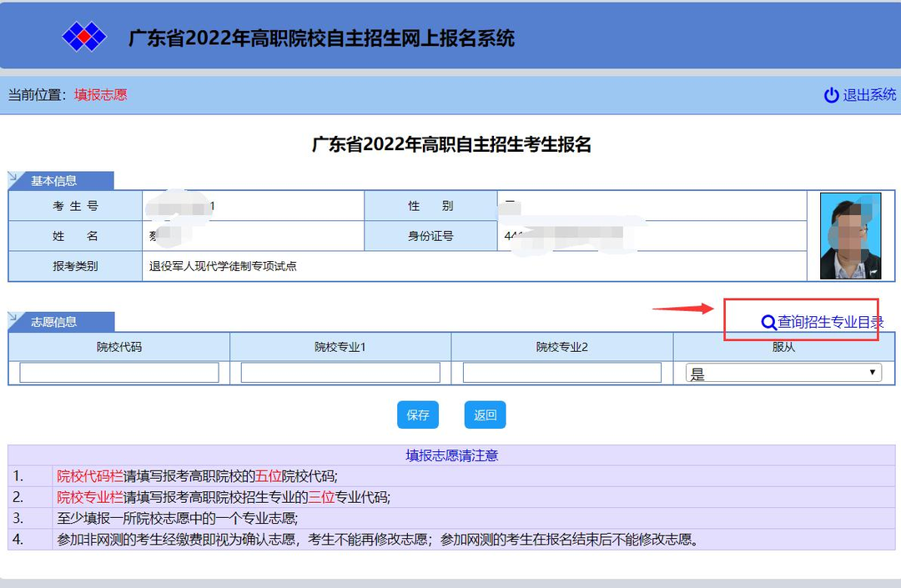Image resolution: width=901 pixels, height=588 pixels.
Task: Click the blue diamond system logo
Action: [x=84, y=37]
